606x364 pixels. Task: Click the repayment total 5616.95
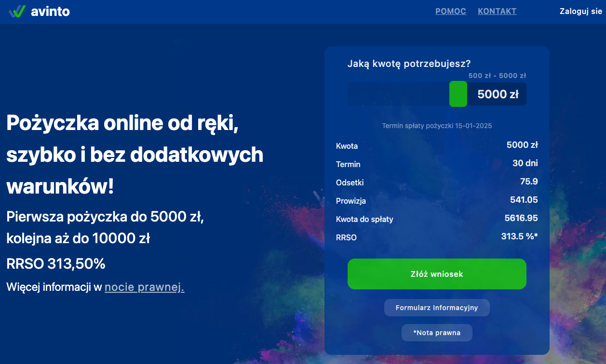(521, 218)
